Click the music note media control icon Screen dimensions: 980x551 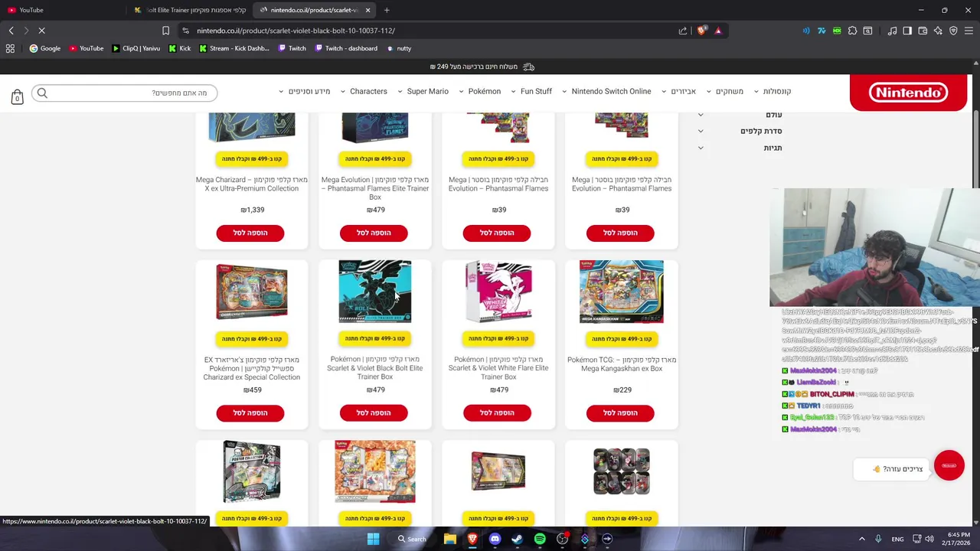[892, 31]
